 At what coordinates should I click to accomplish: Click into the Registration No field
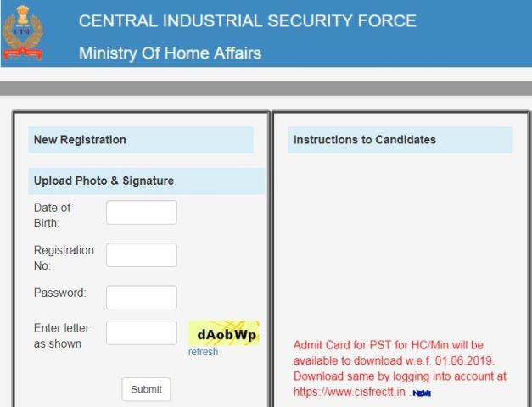[142, 255]
